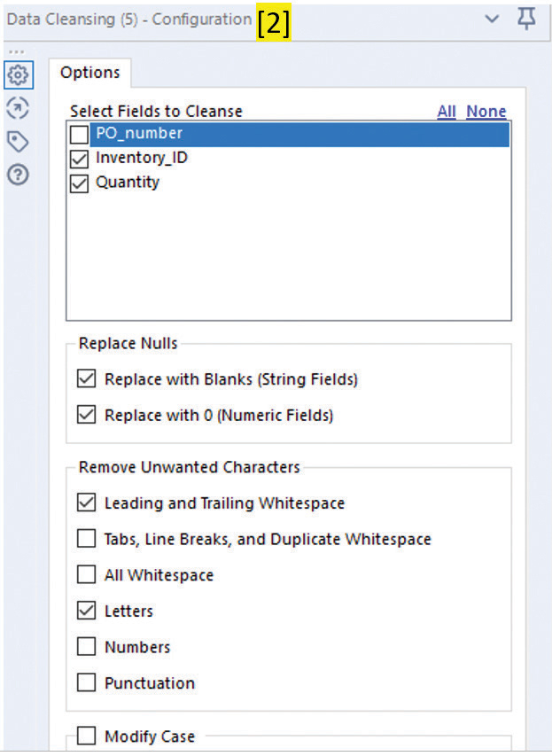Uncheck the Quantity field
552x756 pixels.
pos(80,183)
